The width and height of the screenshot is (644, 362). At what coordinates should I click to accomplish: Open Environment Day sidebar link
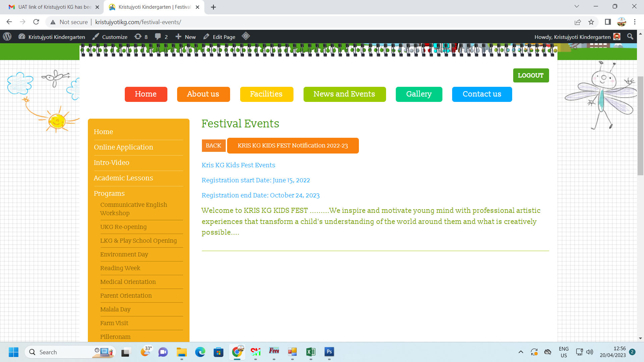coord(124,254)
